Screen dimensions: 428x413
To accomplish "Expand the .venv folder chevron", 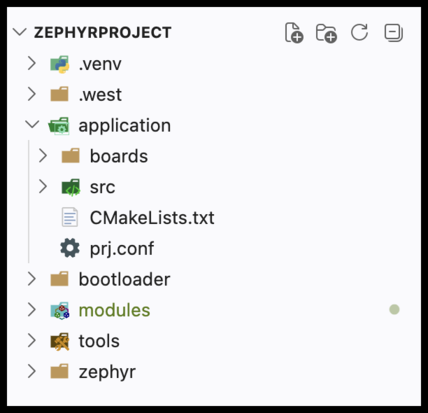I will (x=32, y=63).
